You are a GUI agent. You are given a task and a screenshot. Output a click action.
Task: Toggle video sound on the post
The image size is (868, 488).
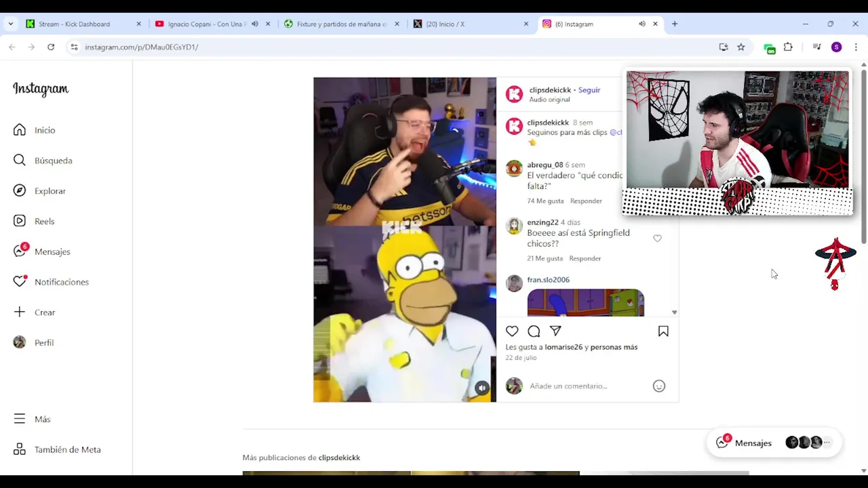click(481, 388)
